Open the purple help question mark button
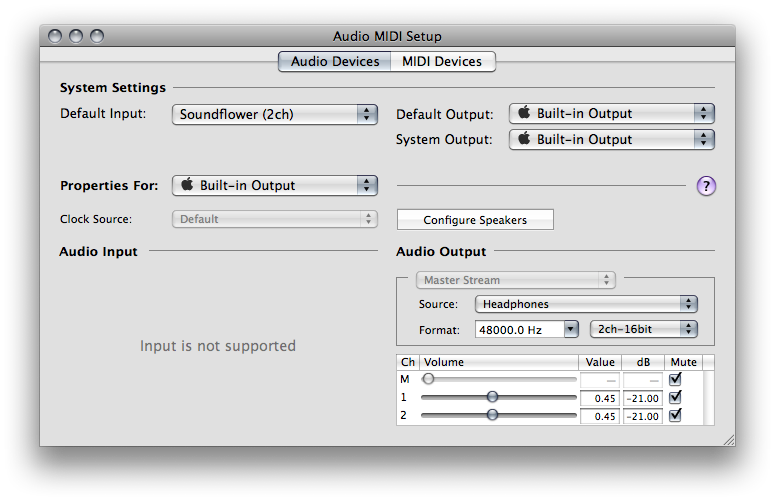The height and width of the screenshot is (501, 775). (706, 186)
